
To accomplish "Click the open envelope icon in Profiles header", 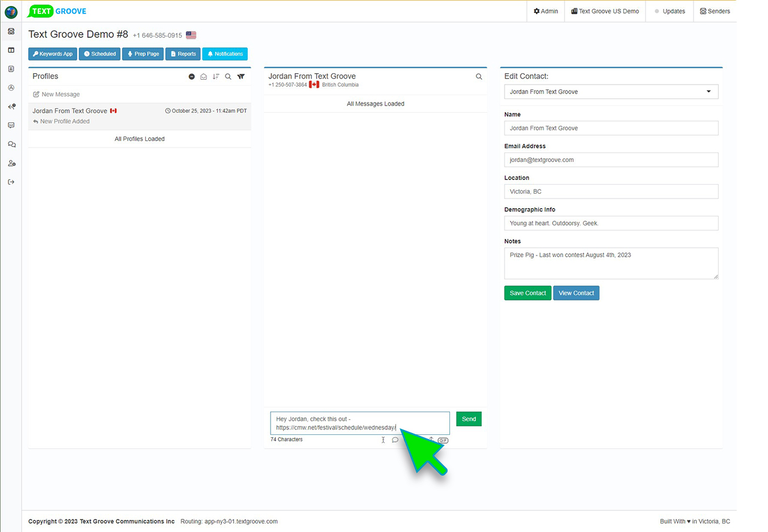I will 203,77.
